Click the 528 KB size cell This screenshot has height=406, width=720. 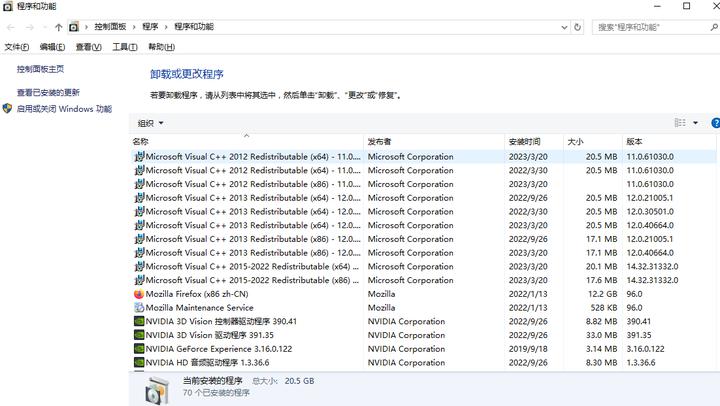(604, 308)
